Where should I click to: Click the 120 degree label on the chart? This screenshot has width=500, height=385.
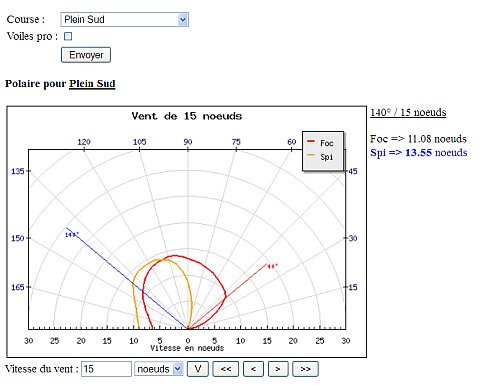[x=84, y=142]
